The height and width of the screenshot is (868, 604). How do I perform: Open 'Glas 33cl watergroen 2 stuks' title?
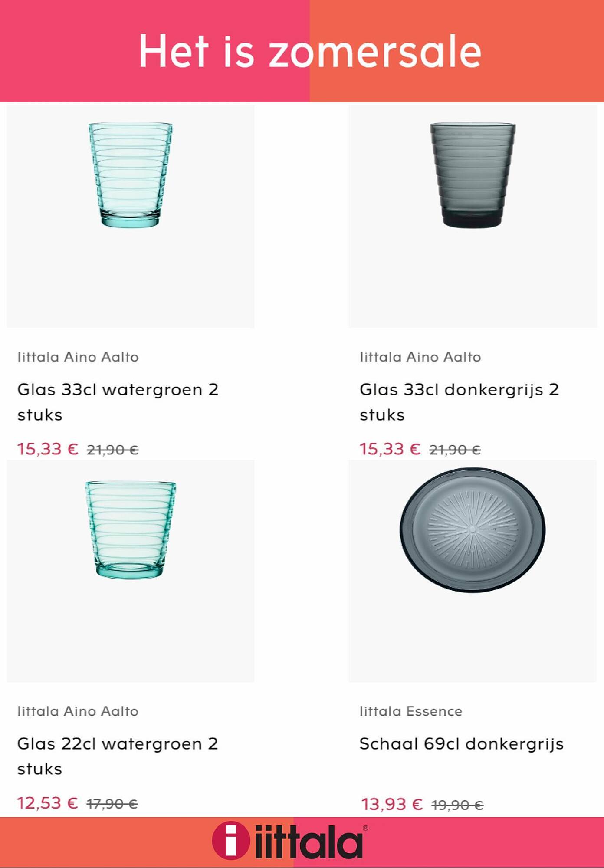point(118,402)
